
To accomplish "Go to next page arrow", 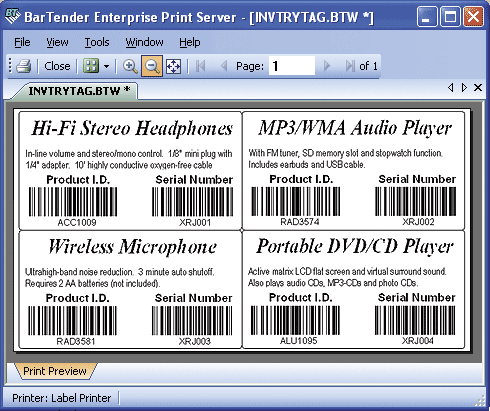I will pyautogui.click(x=327, y=66).
